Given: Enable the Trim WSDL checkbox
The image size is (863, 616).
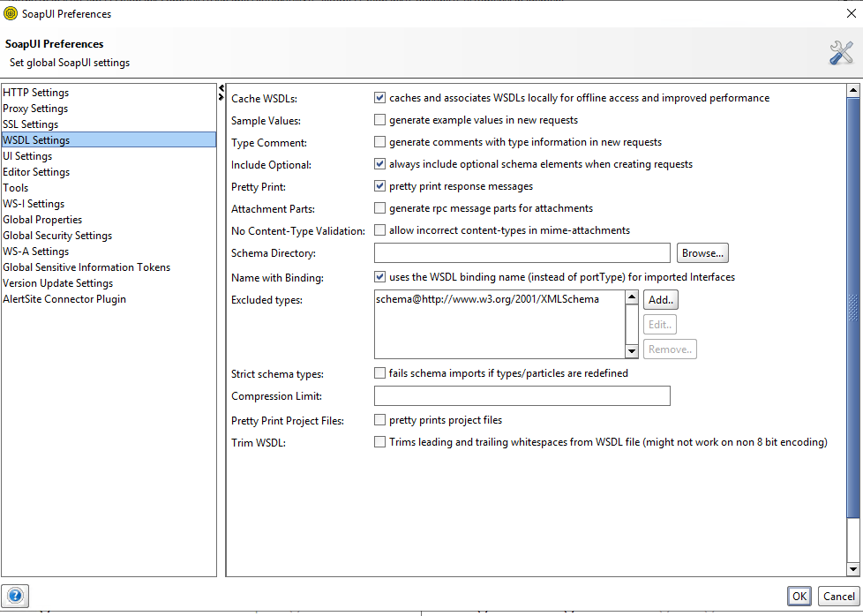Looking at the screenshot, I should tap(379, 442).
